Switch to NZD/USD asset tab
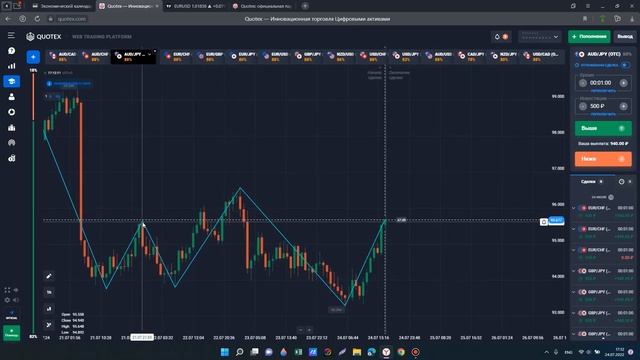The width and height of the screenshot is (640, 360). point(340,57)
